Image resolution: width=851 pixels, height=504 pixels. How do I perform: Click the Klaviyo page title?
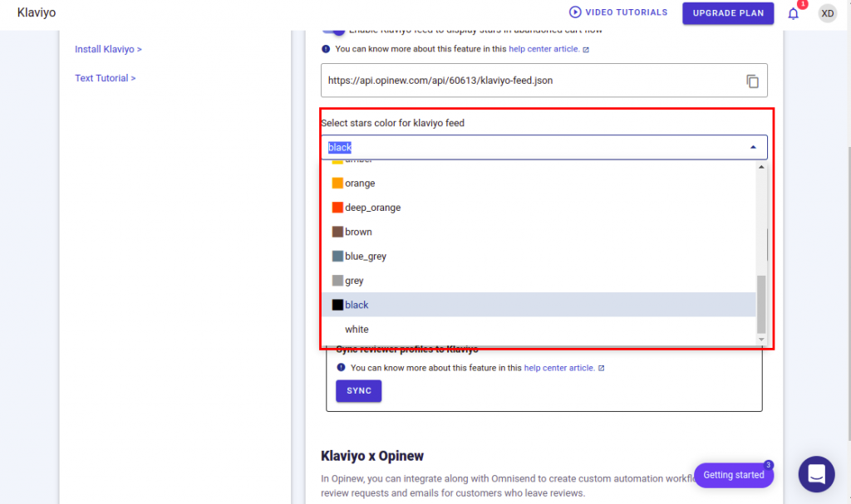coord(37,12)
